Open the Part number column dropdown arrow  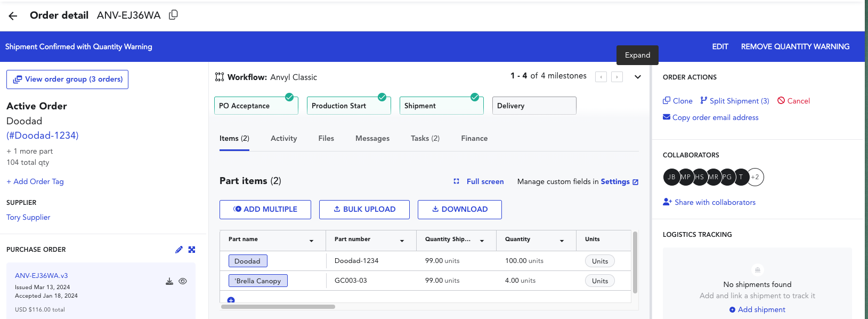(402, 241)
